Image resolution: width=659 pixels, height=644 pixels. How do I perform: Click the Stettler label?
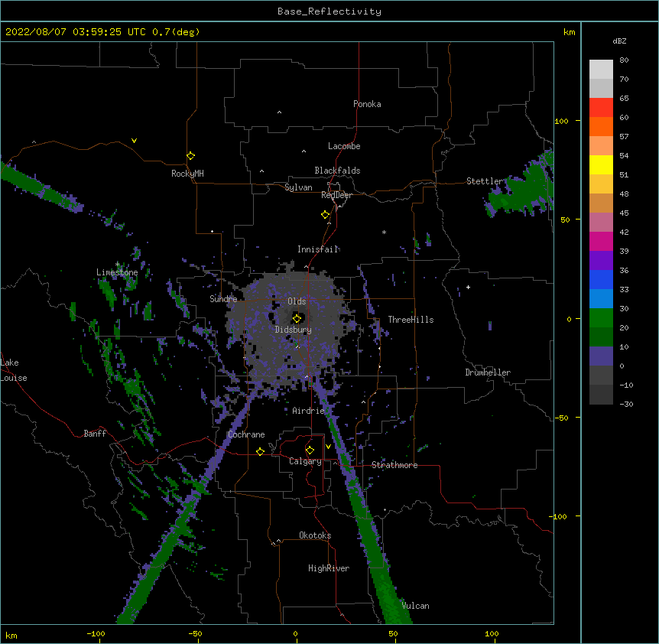coord(484,181)
